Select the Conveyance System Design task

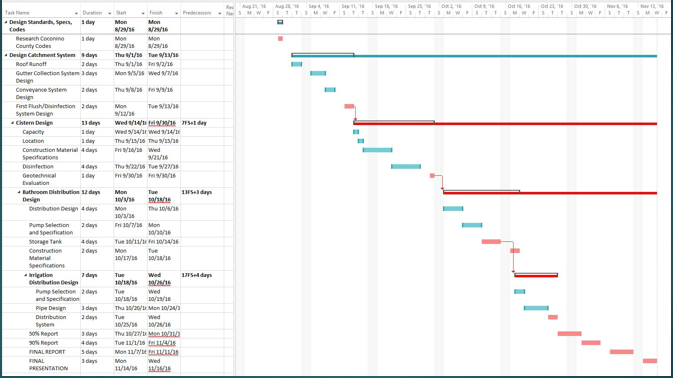41,94
